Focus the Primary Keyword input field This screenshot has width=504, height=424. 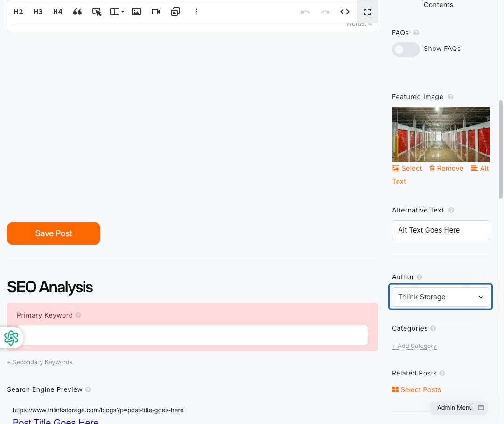(x=192, y=335)
